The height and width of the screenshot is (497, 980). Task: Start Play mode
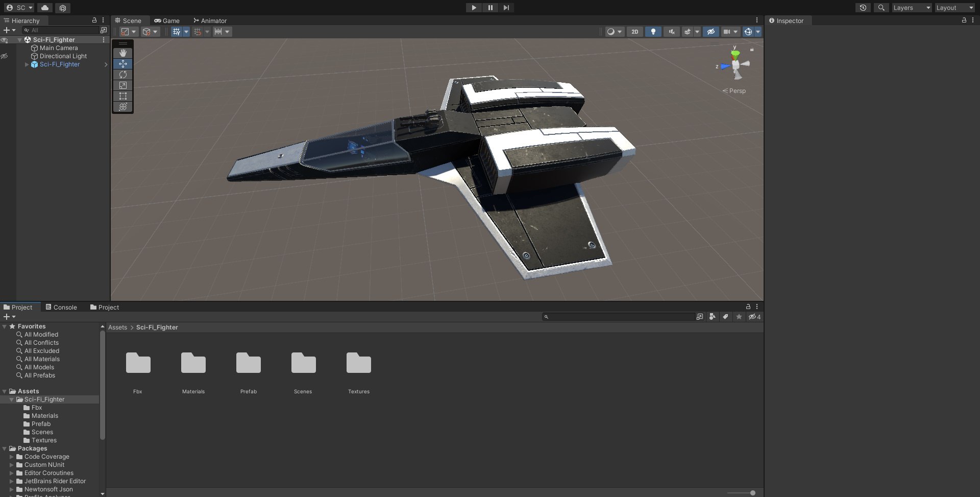tap(474, 8)
